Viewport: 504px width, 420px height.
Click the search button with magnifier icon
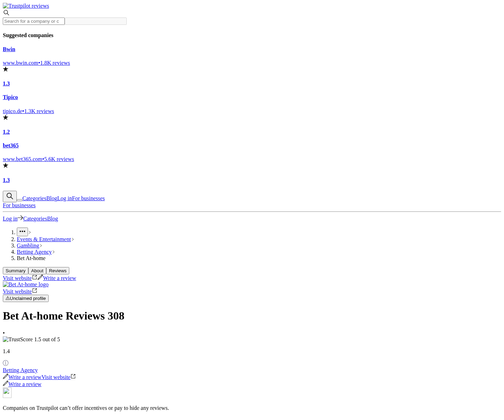[10, 196]
